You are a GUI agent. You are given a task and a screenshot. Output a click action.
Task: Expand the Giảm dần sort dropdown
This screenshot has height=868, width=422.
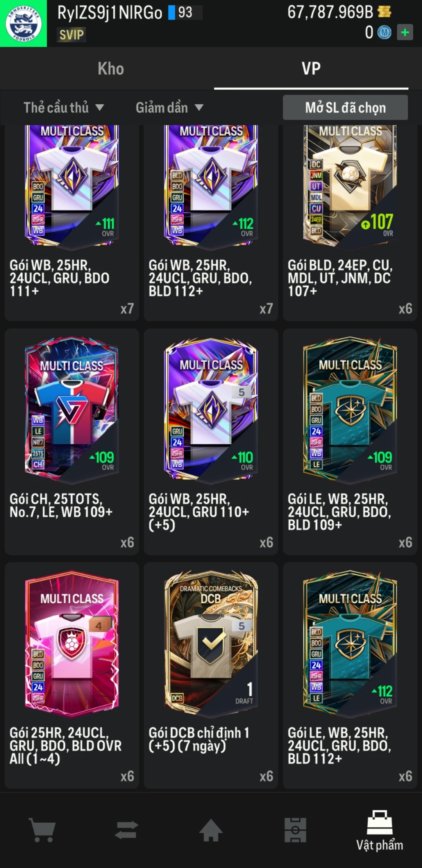(x=170, y=108)
